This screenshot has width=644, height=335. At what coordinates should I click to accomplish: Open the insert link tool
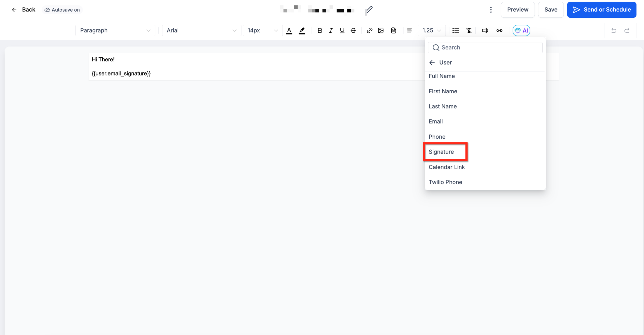pos(369,30)
